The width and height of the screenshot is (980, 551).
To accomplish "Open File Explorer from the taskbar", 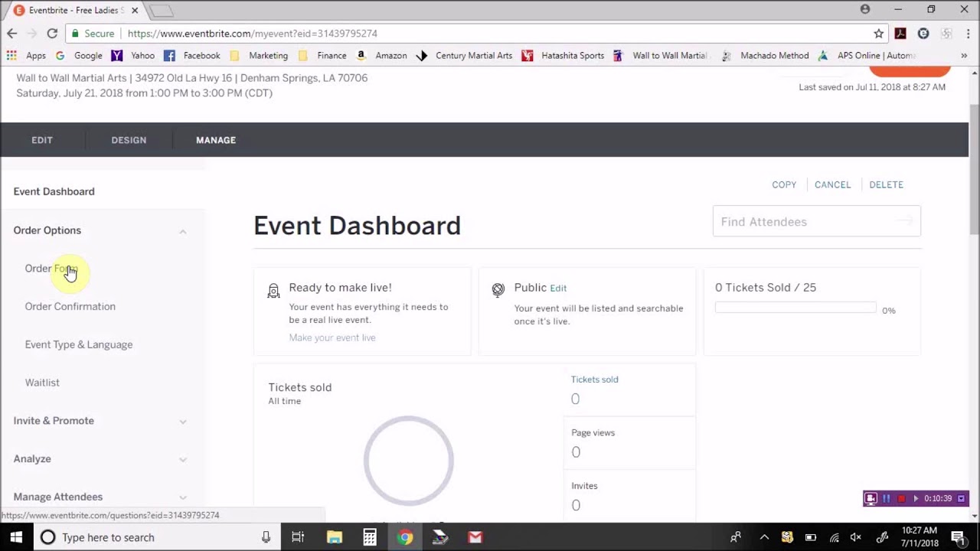I will pos(334,537).
